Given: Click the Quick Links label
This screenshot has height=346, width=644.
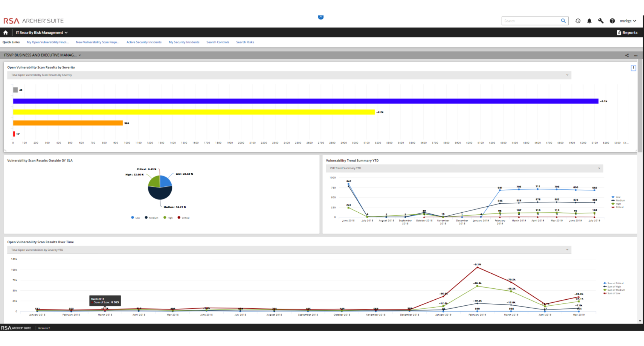Looking at the screenshot, I should [11, 42].
